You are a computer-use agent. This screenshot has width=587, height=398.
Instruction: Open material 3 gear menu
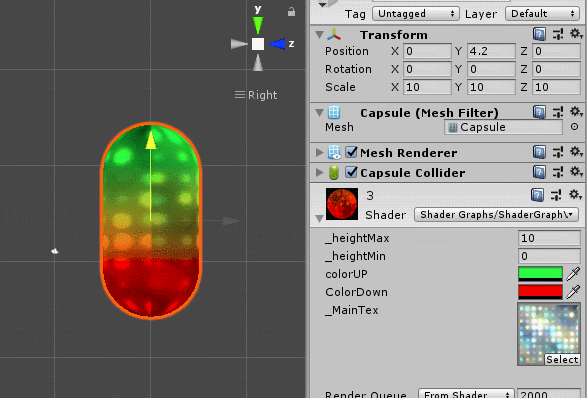pos(575,195)
